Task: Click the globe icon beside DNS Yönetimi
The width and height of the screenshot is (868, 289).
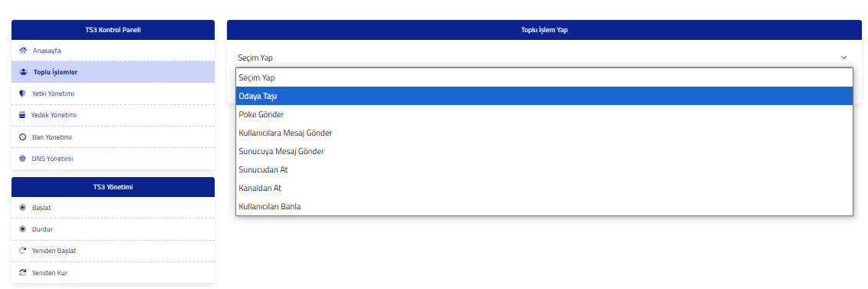Action: 23,159
